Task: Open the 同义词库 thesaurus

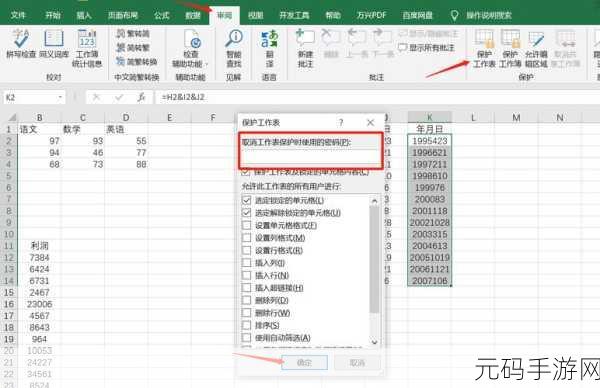Action: tap(54, 44)
